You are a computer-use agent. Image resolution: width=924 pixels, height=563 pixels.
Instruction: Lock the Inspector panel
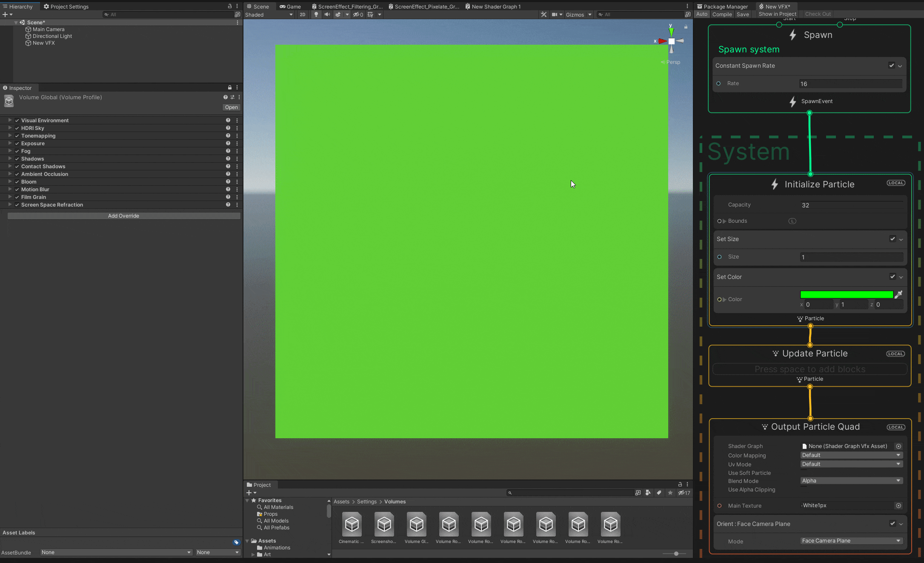tap(230, 88)
